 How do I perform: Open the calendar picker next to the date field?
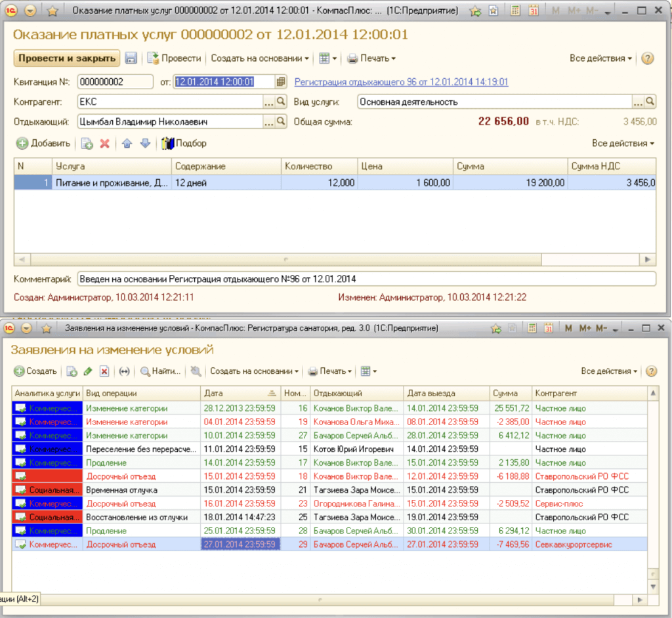click(x=281, y=82)
